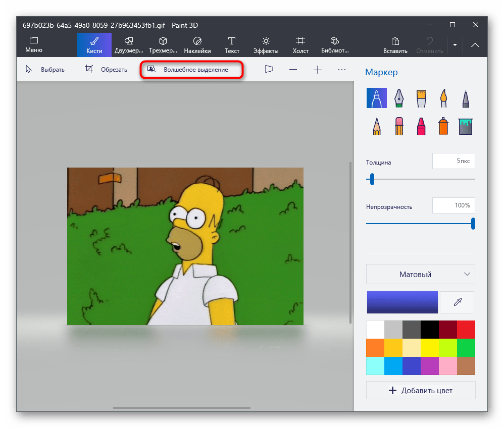Select the Oil brush tool
504x428 pixels.
421,98
